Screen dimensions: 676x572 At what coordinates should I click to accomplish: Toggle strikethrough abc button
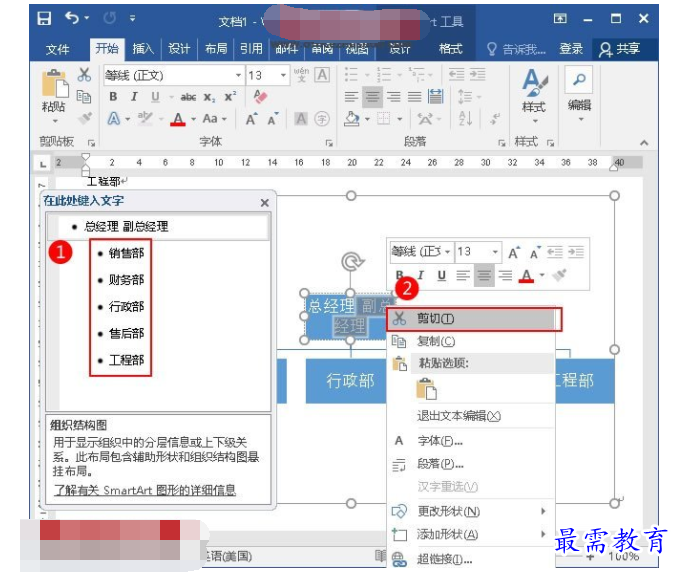188,97
